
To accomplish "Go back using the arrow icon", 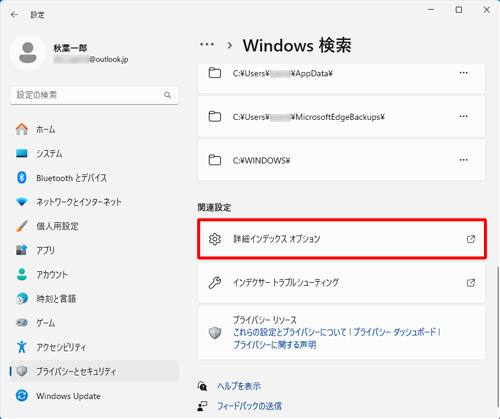I will 14,15.
